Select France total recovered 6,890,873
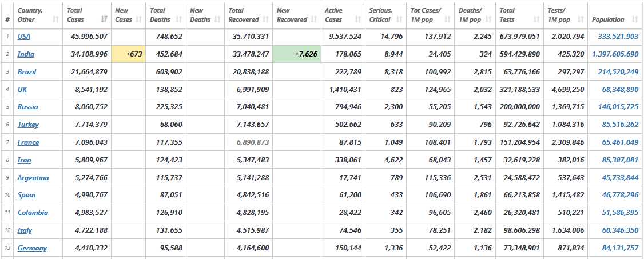 pyautogui.click(x=253, y=142)
